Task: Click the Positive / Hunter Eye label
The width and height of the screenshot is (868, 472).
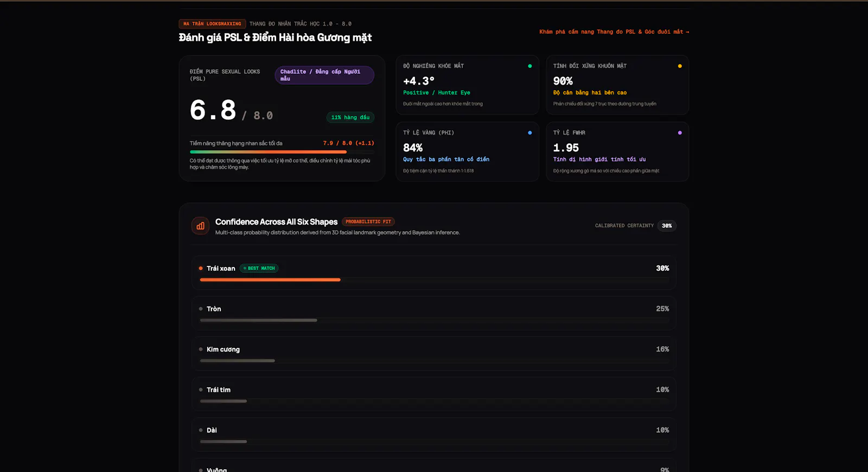Action: click(437, 93)
